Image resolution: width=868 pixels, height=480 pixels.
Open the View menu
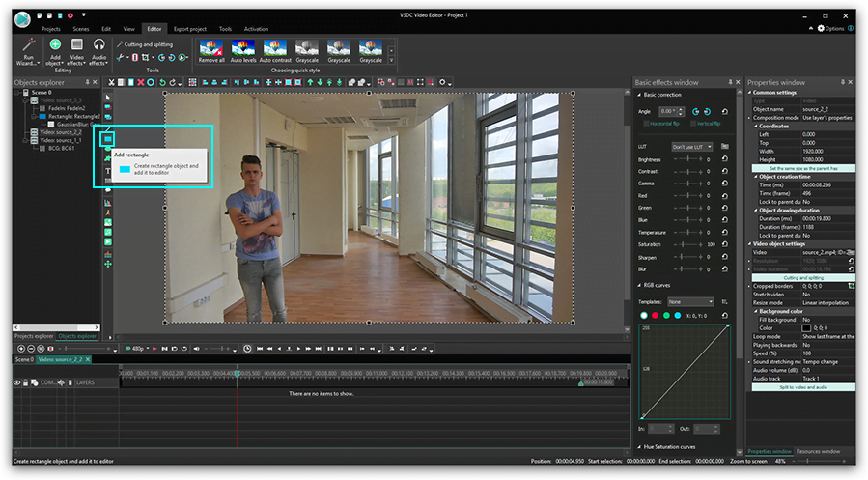129,29
